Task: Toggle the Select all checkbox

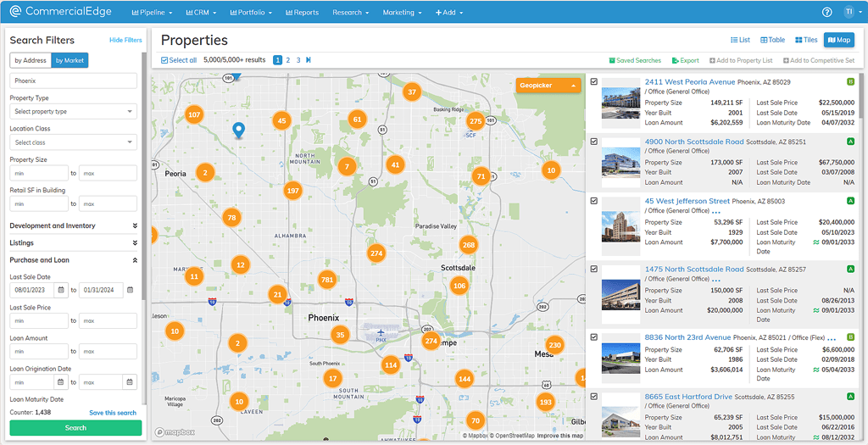Action: pyautogui.click(x=164, y=60)
